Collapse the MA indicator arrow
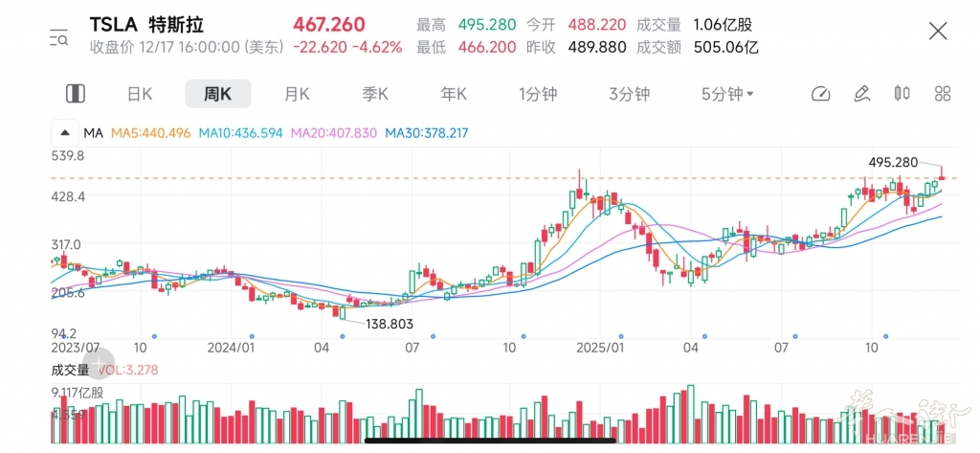This screenshot has height=453, width=980. 65,132
